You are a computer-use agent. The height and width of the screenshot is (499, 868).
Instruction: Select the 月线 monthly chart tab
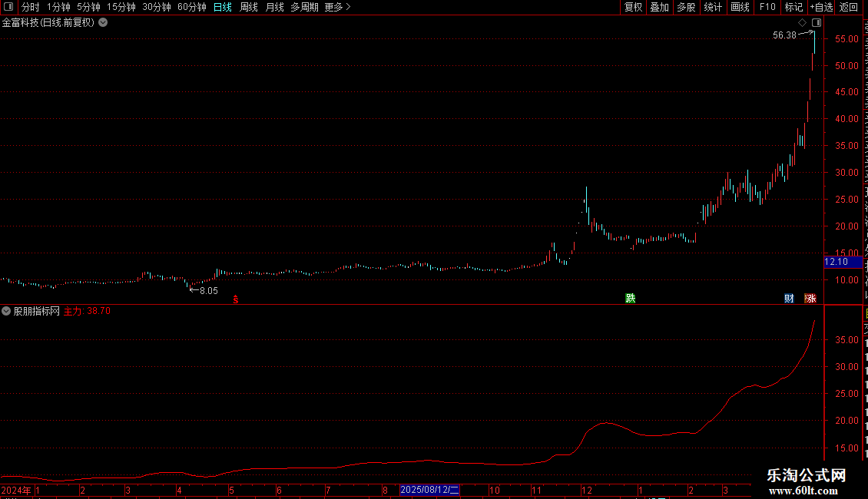[x=274, y=7]
